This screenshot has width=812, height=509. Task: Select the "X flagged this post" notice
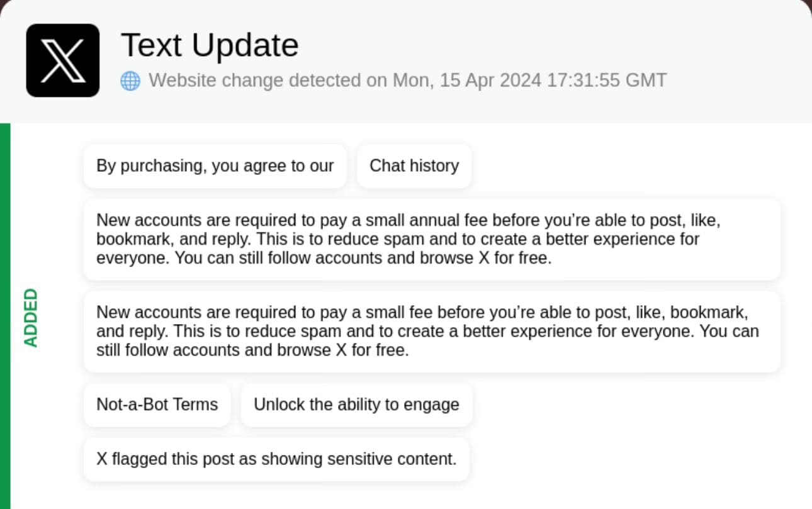click(x=276, y=459)
